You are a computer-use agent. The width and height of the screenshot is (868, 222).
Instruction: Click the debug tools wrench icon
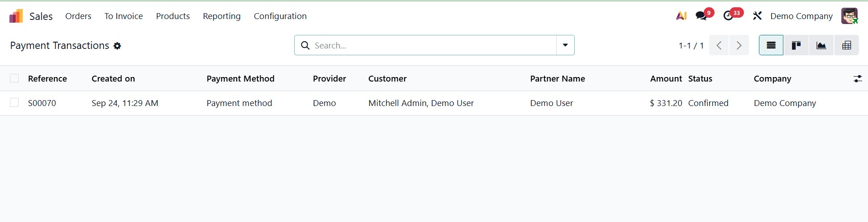point(757,16)
